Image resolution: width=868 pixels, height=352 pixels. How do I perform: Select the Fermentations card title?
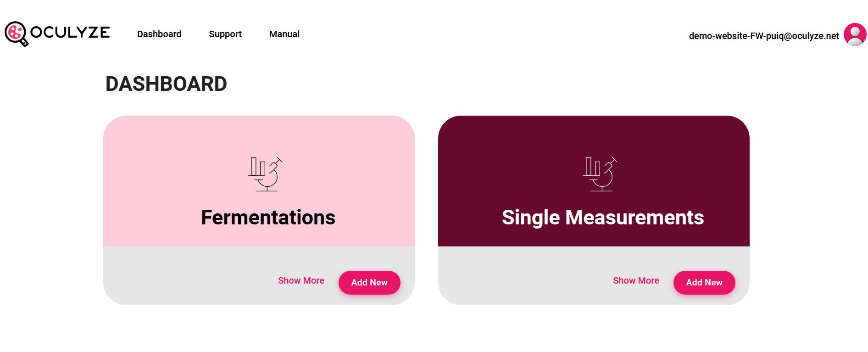[268, 217]
